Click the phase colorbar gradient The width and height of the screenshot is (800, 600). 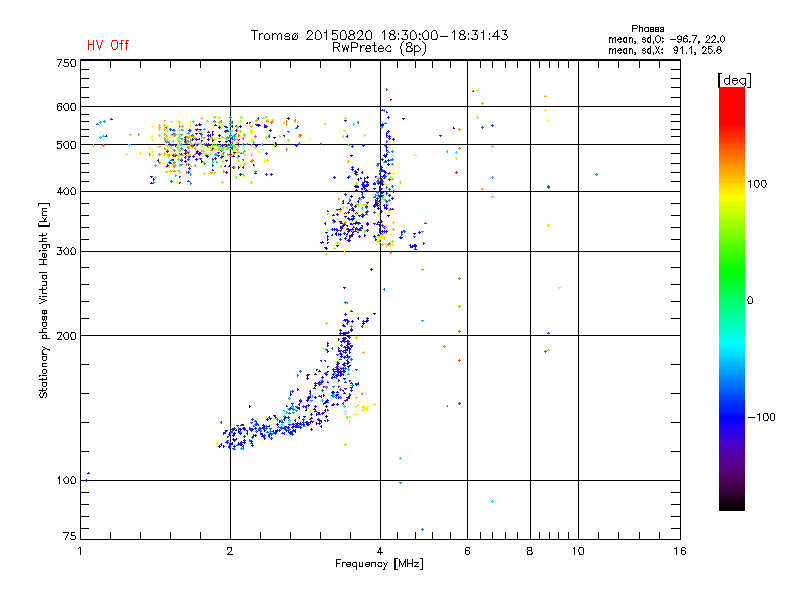point(732,298)
